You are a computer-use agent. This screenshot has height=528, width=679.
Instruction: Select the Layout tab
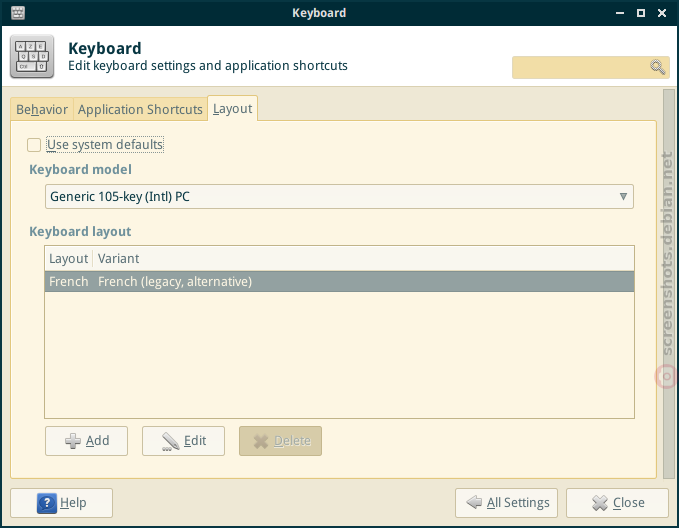pyautogui.click(x=233, y=108)
